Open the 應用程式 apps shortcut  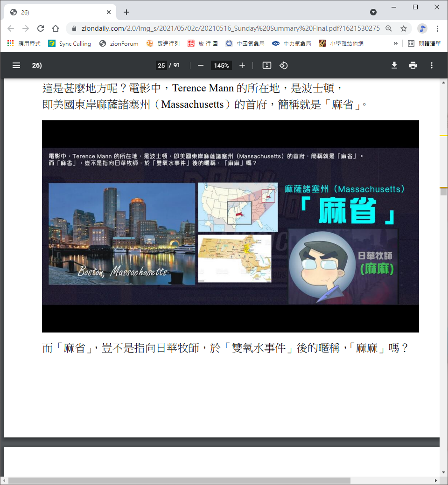(24, 44)
